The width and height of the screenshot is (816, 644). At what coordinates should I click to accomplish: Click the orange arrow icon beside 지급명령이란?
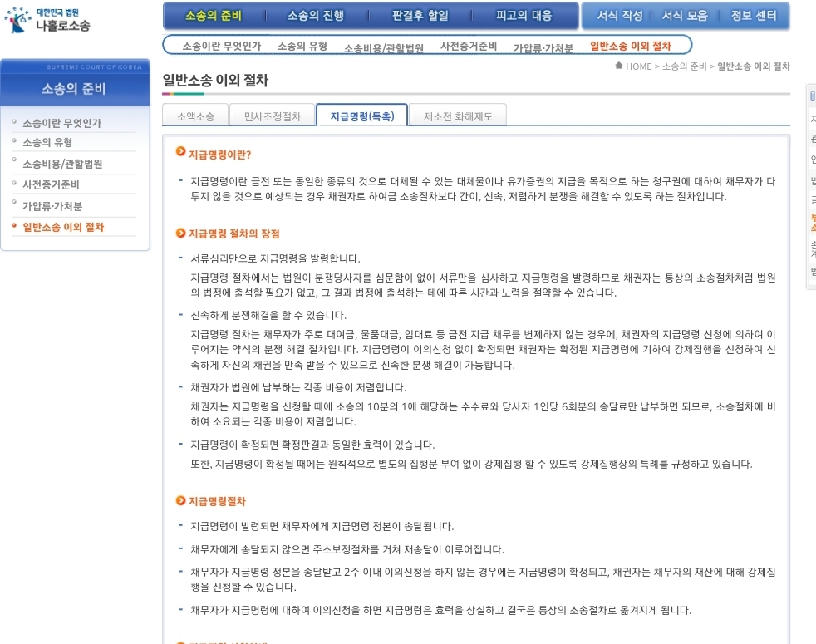coord(180,151)
